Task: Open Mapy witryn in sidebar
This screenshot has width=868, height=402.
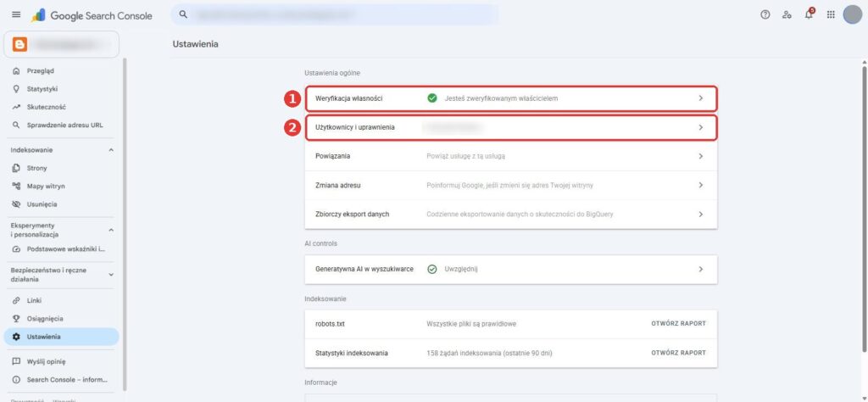Action: 61,186
